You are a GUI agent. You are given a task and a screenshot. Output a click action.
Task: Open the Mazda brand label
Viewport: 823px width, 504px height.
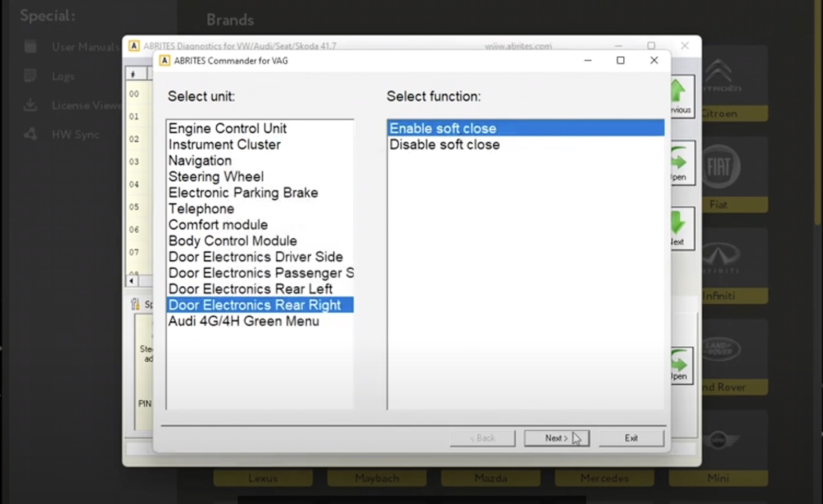(x=491, y=478)
